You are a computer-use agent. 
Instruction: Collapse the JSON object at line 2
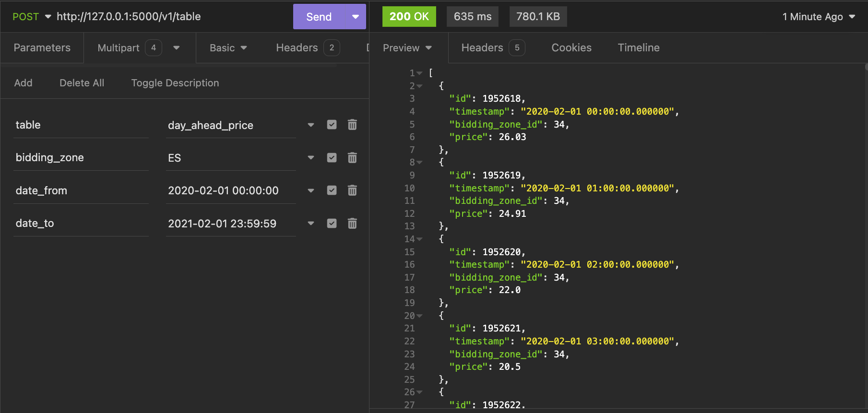(419, 86)
